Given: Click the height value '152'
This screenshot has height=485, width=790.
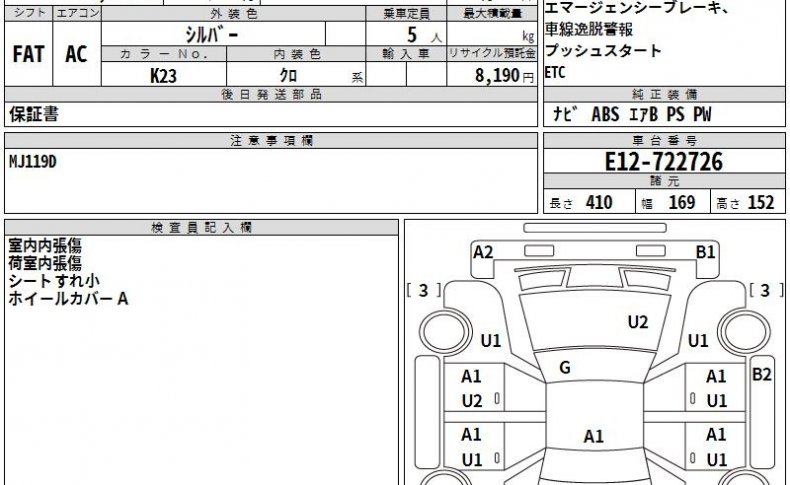Looking at the screenshot, I should click(x=761, y=202).
